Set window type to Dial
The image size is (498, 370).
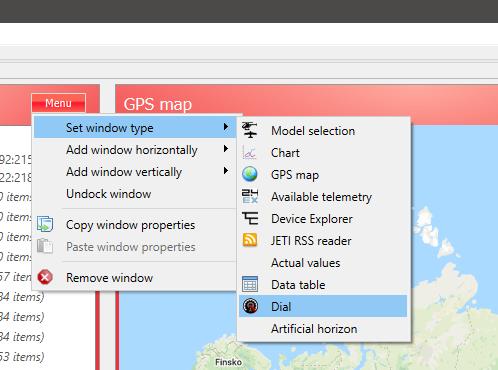[x=323, y=306]
